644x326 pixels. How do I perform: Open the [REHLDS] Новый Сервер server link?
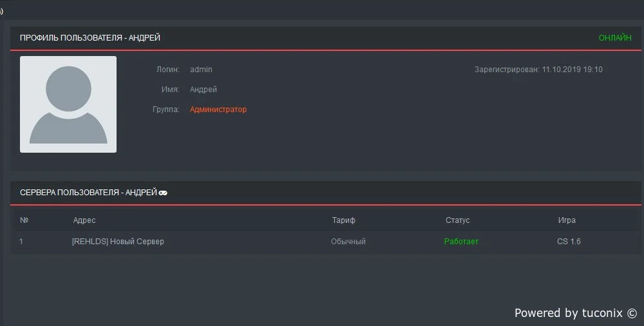click(x=118, y=242)
